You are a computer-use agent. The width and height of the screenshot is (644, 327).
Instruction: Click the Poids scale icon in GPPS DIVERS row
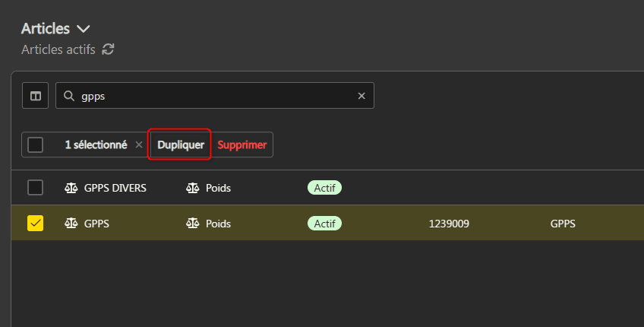coord(193,187)
